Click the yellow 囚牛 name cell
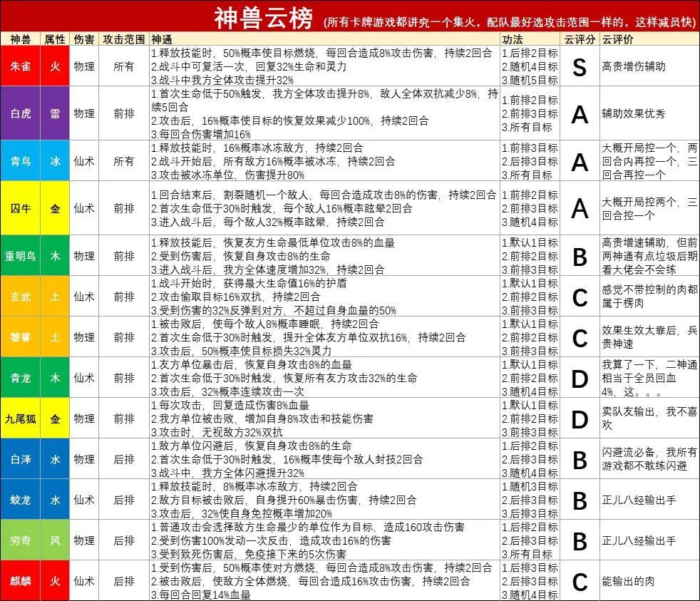This screenshot has height=601, width=700. click(x=19, y=208)
